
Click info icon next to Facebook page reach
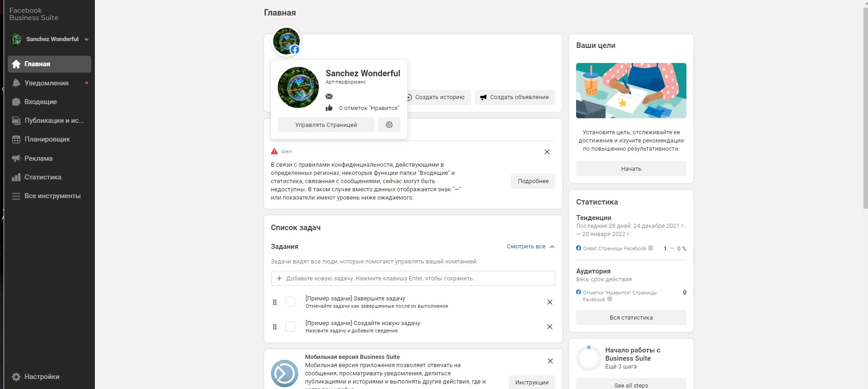[x=650, y=248]
